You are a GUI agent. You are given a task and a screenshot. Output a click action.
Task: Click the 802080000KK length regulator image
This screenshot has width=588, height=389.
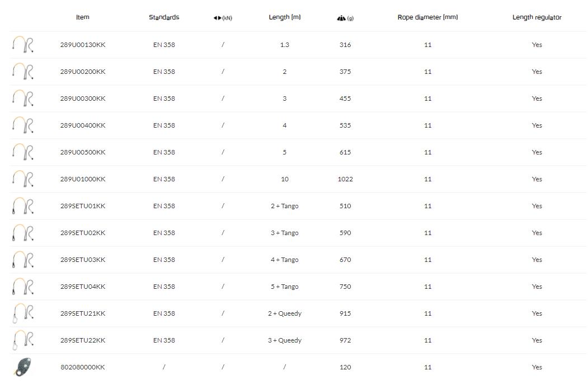tap(22, 367)
